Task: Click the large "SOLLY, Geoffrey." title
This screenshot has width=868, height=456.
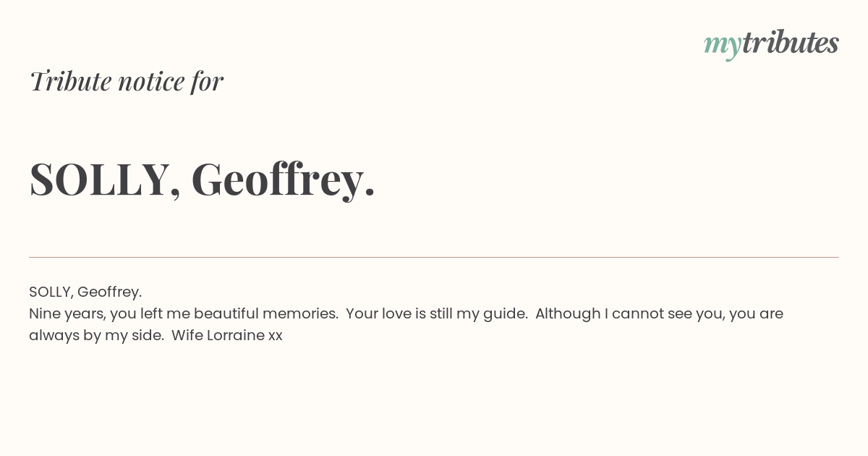Action: (x=203, y=179)
